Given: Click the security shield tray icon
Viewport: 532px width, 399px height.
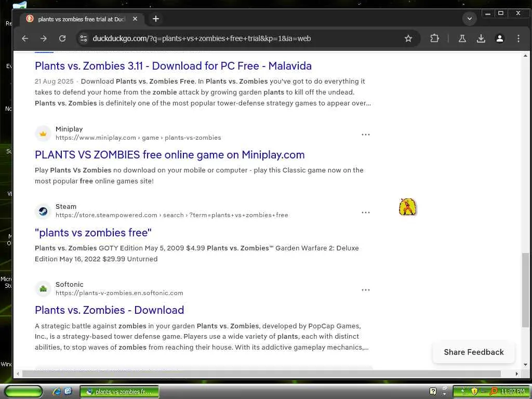Looking at the screenshot, I should [474, 392].
